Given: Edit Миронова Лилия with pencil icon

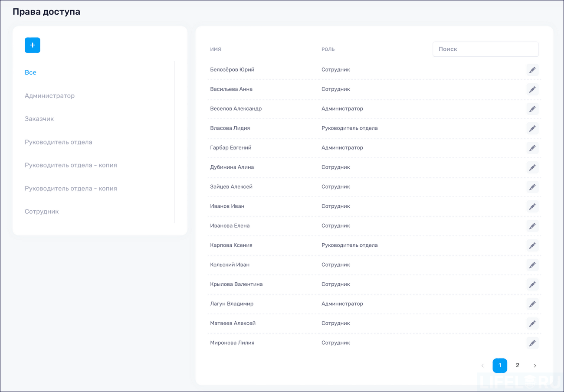Looking at the screenshot, I should click(x=532, y=343).
